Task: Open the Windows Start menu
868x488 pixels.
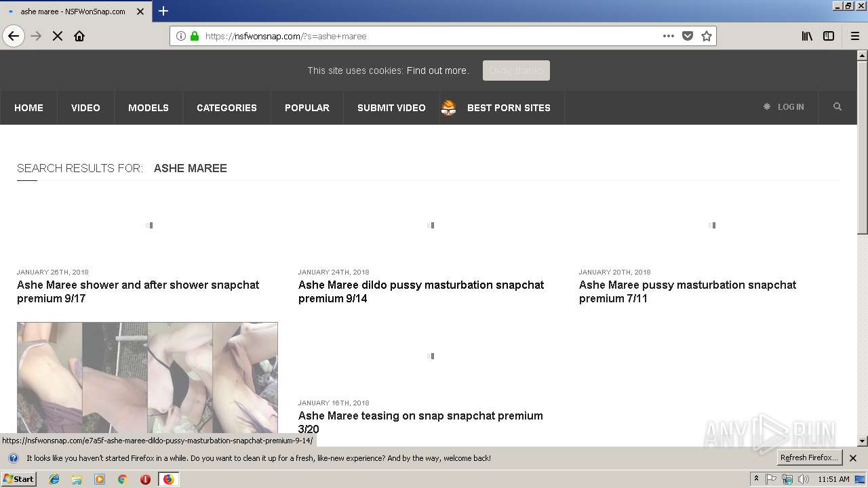Action: (x=19, y=479)
